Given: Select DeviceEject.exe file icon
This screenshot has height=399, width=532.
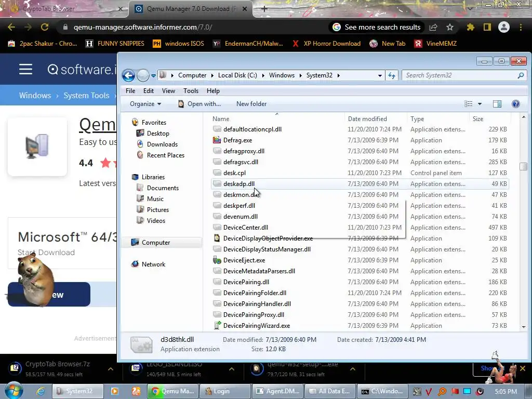Looking at the screenshot, I should point(217,260).
